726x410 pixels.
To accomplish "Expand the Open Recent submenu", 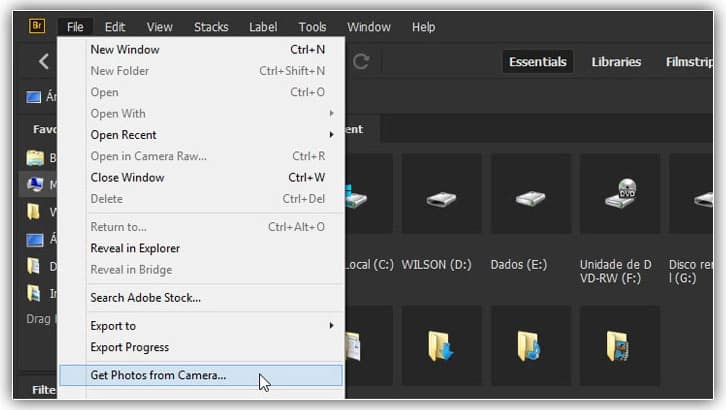I will (x=201, y=135).
